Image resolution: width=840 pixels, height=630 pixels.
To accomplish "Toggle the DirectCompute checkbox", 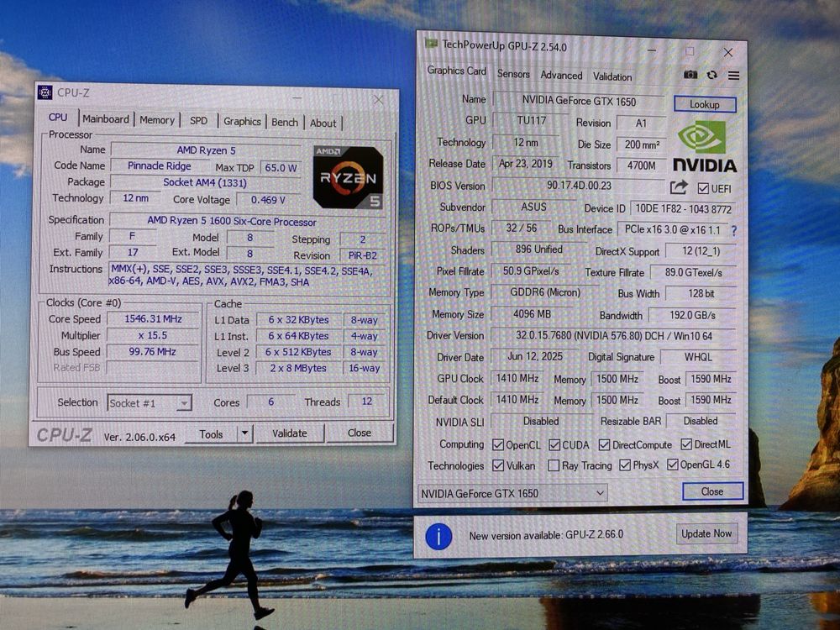I will tap(604, 444).
